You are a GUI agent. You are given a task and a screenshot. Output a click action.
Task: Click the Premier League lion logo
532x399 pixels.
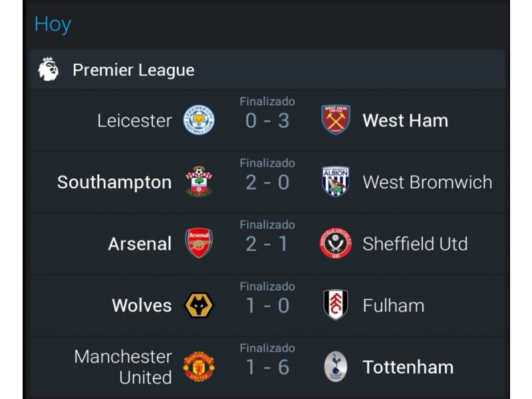[48, 69]
